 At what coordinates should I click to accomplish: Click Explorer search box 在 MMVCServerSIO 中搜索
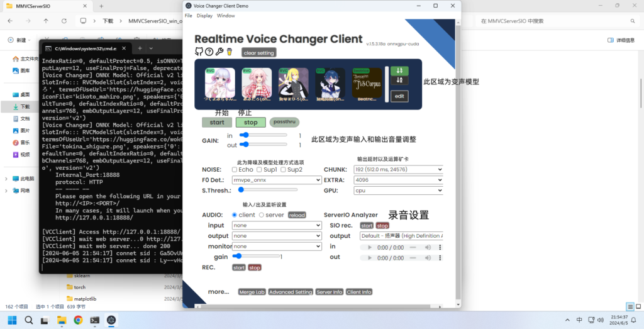pos(557,21)
